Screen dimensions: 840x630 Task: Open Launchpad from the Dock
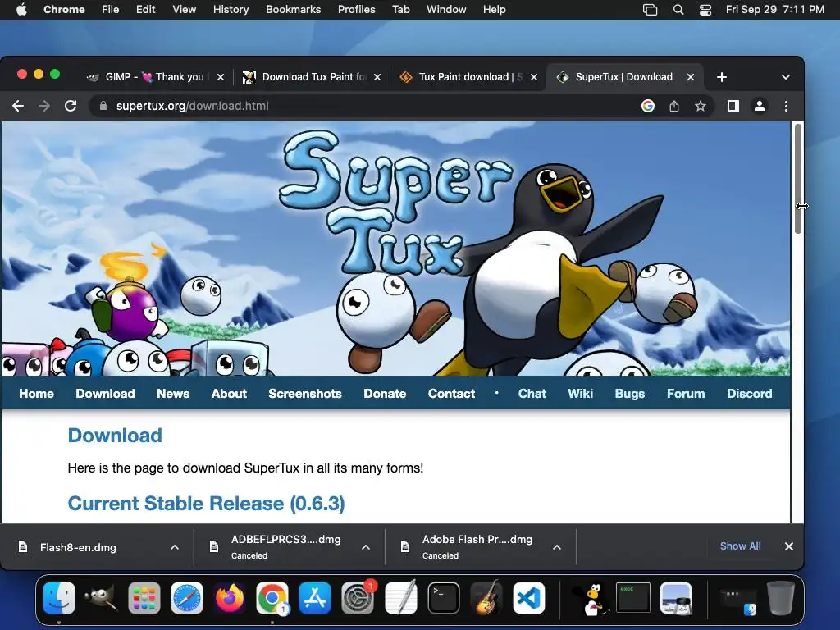point(144,598)
